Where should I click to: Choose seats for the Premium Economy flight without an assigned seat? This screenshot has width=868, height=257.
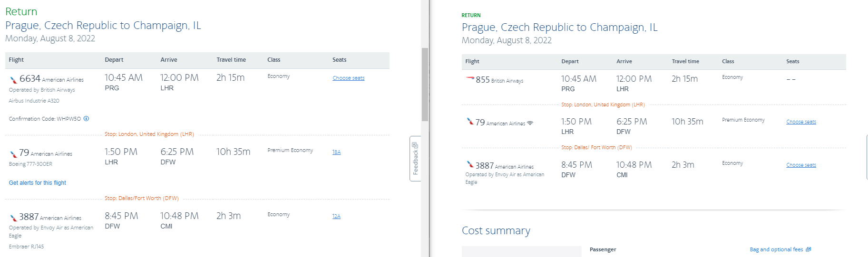click(x=801, y=122)
